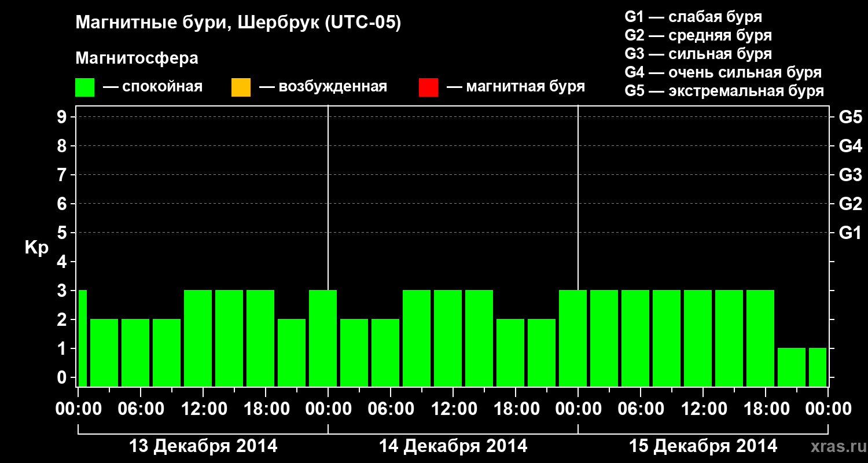Click the right-axis 'G5' label
Image resolution: width=868 pixels, height=463 pixels.
pos(850,117)
